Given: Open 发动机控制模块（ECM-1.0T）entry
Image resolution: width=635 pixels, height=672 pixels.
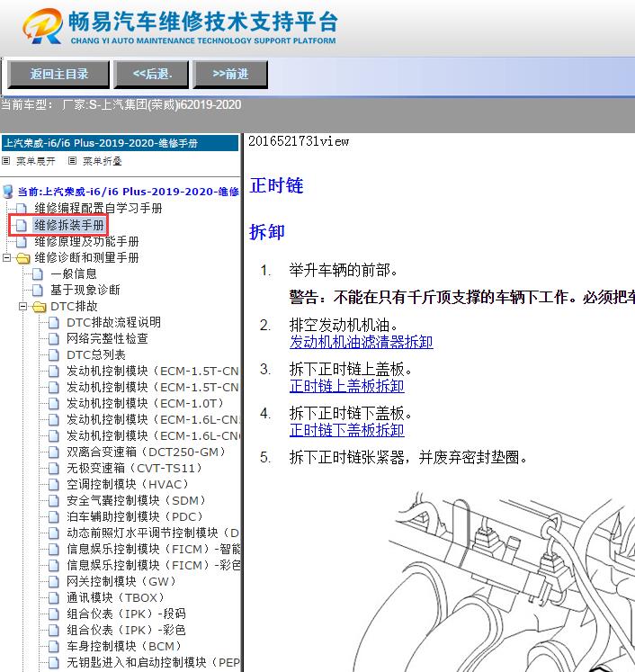Looking at the screenshot, I should pyautogui.click(x=145, y=403).
